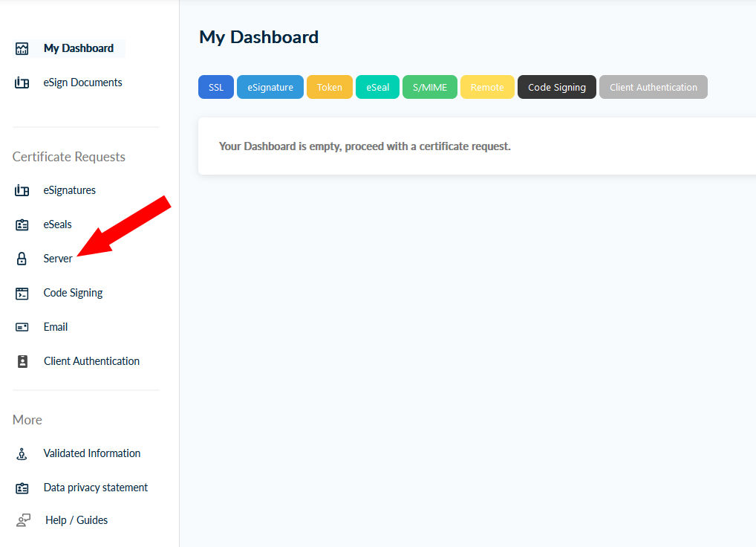Image resolution: width=756 pixels, height=547 pixels.
Task: Select the gray Client Authentication filter
Action: [x=654, y=87]
